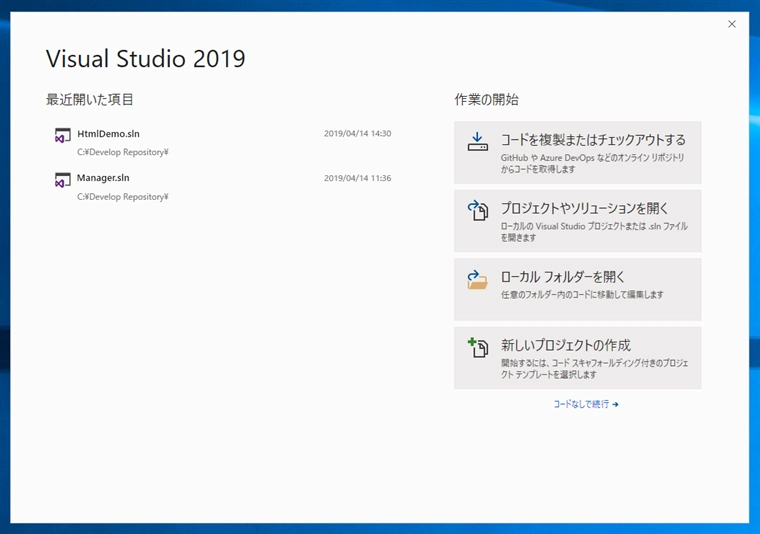Click the 最近開いた項目 heading
This screenshot has width=760, height=534.
click(x=90, y=100)
